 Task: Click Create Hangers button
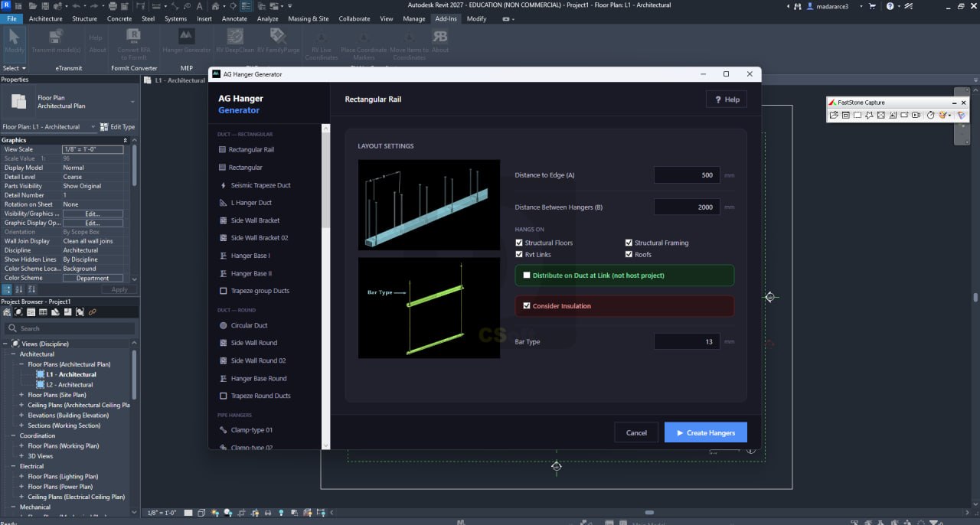pos(706,432)
